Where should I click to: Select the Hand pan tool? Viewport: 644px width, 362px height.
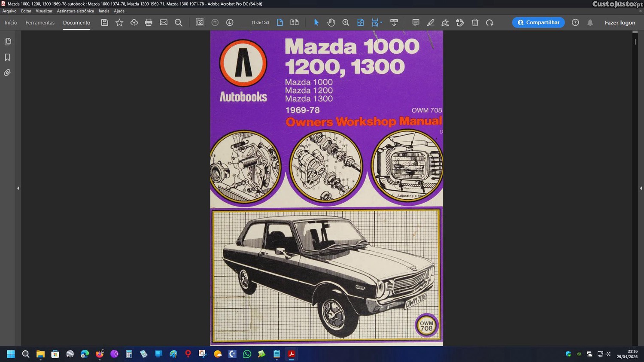tap(331, 23)
